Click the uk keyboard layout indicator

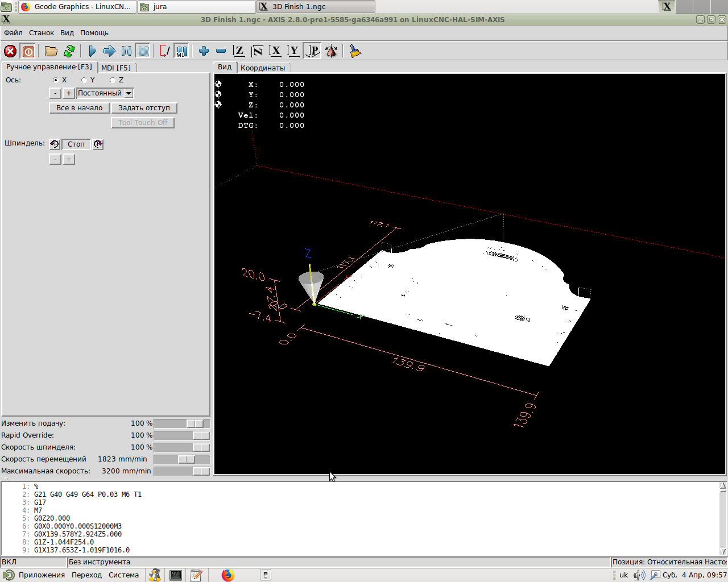click(x=623, y=575)
